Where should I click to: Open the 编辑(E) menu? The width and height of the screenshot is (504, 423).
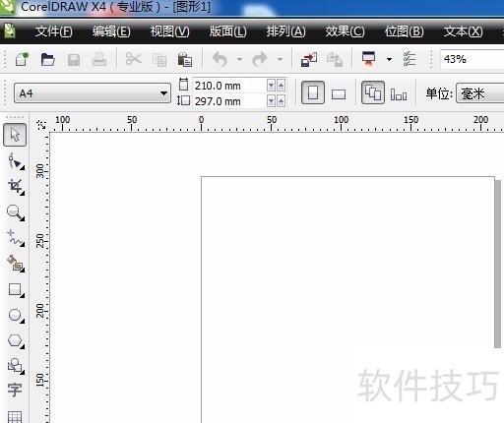[111, 31]
